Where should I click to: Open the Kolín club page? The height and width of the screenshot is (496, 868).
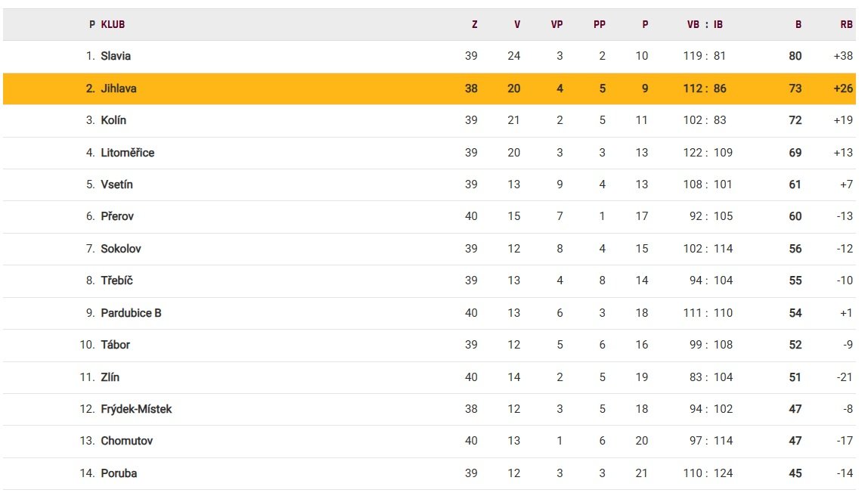pyautogui.click(x=113, y=120)
